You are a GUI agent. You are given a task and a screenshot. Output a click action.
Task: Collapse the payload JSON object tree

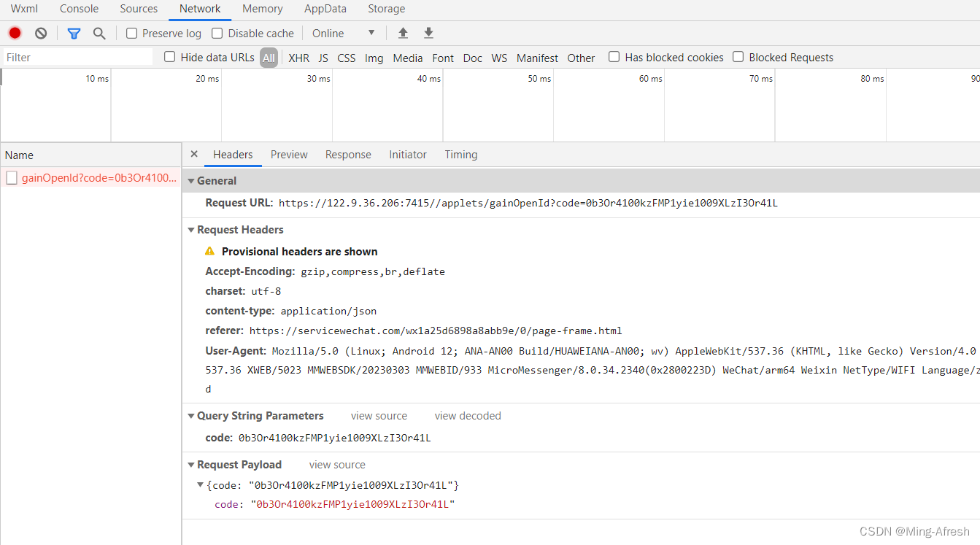[201, 484]
